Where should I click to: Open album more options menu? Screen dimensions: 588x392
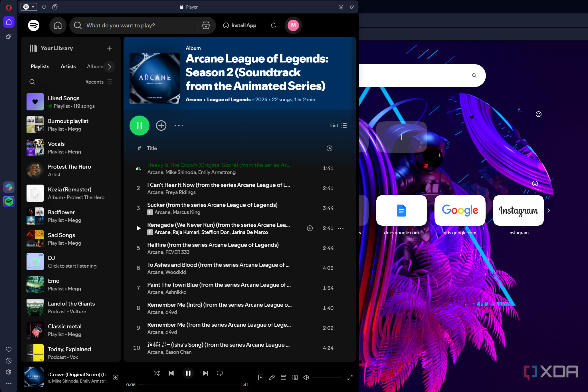pyautogui.click(x=179, y=126)
